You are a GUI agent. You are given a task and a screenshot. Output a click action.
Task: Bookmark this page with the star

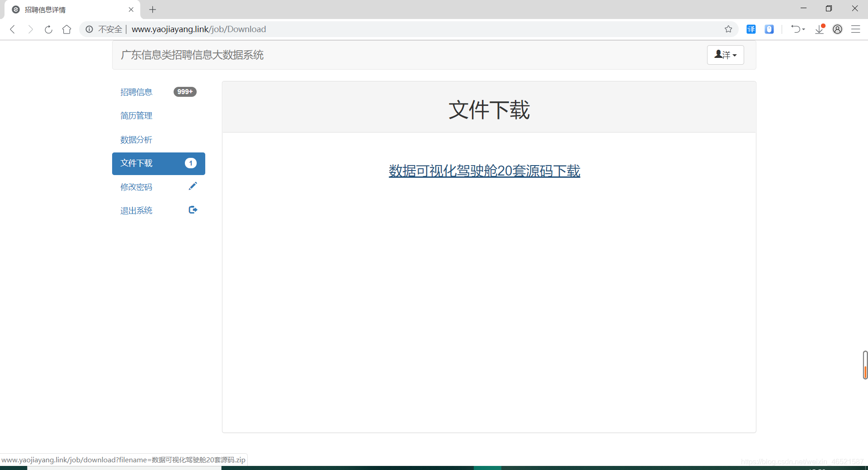point(728,29)
